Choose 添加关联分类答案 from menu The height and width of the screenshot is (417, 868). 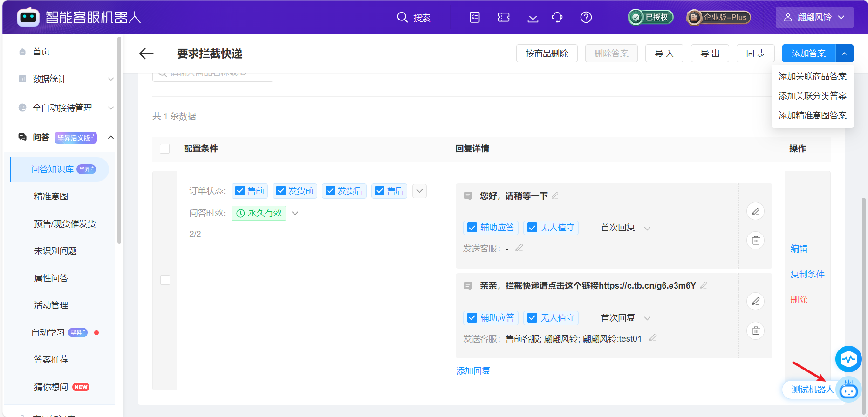click(813, 96)
